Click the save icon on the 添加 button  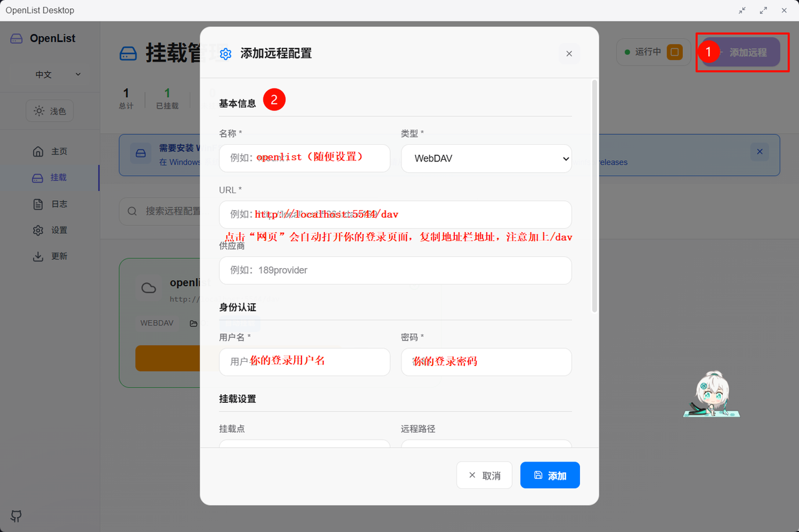pyautogui.click(x=539, y=475)
